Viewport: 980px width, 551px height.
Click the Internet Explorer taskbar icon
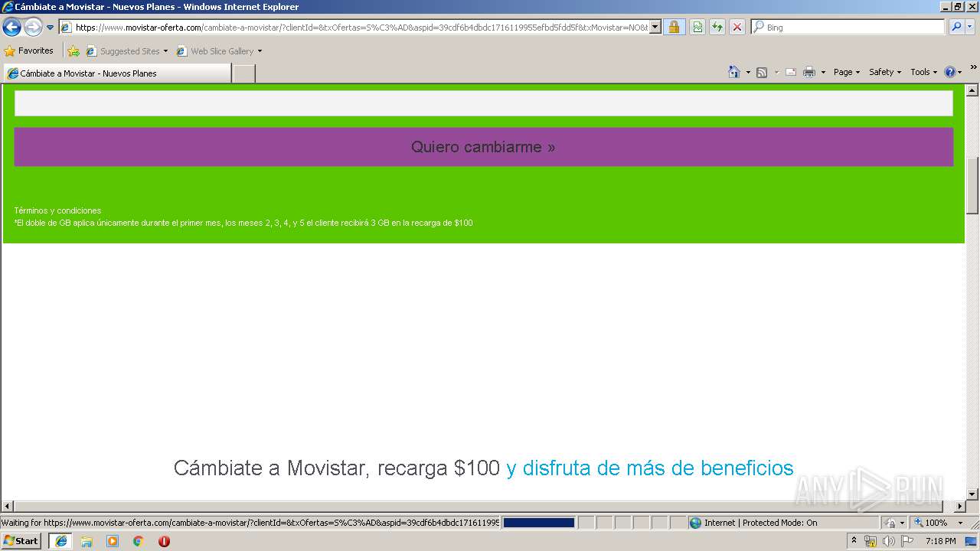61,541
